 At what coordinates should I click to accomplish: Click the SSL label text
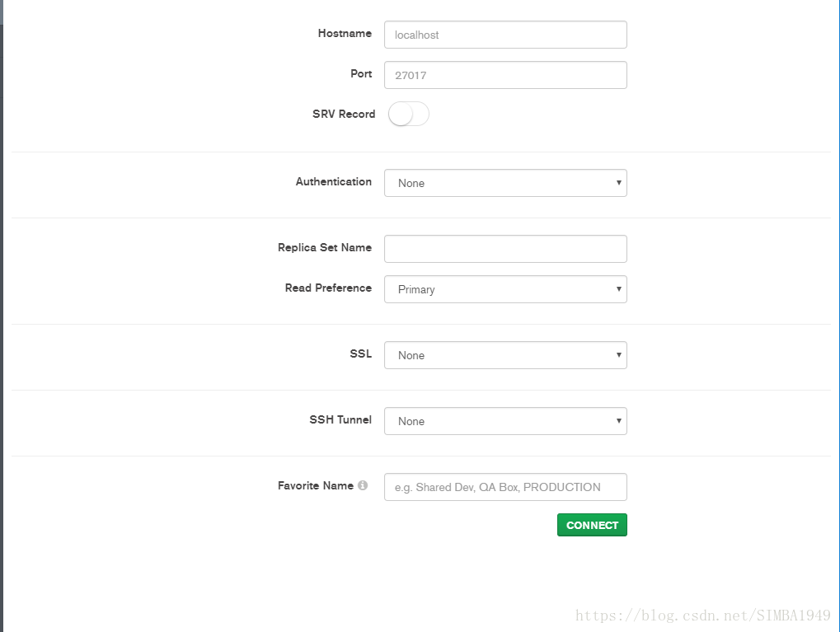coord(360,353)
